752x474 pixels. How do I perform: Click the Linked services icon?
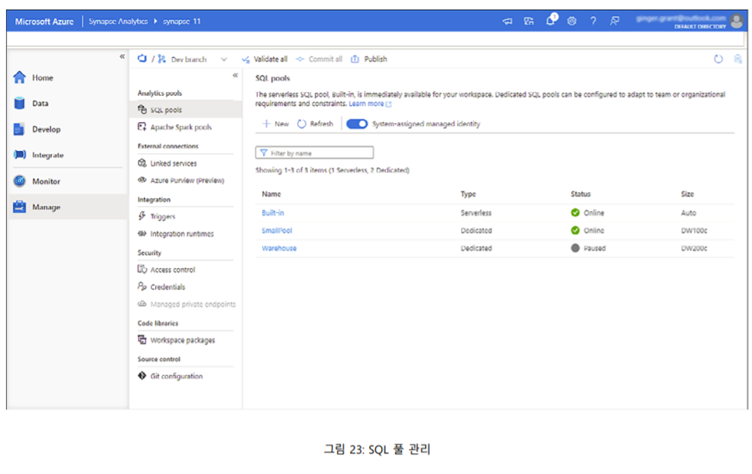[142, 163]
